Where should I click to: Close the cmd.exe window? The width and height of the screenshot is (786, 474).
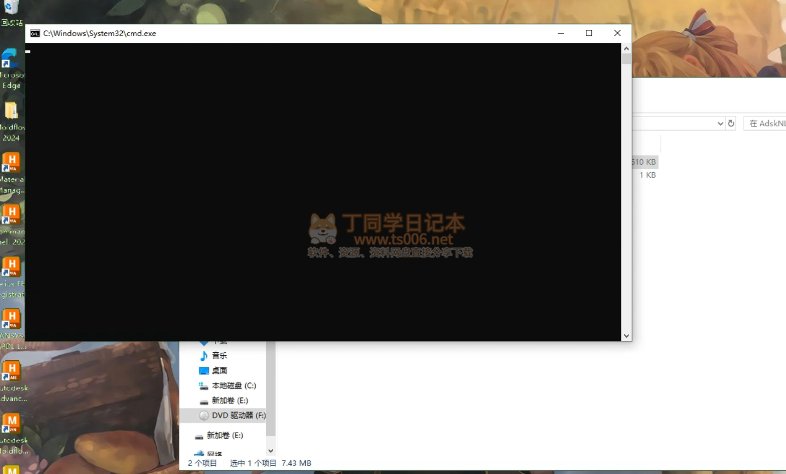point(617,33)
